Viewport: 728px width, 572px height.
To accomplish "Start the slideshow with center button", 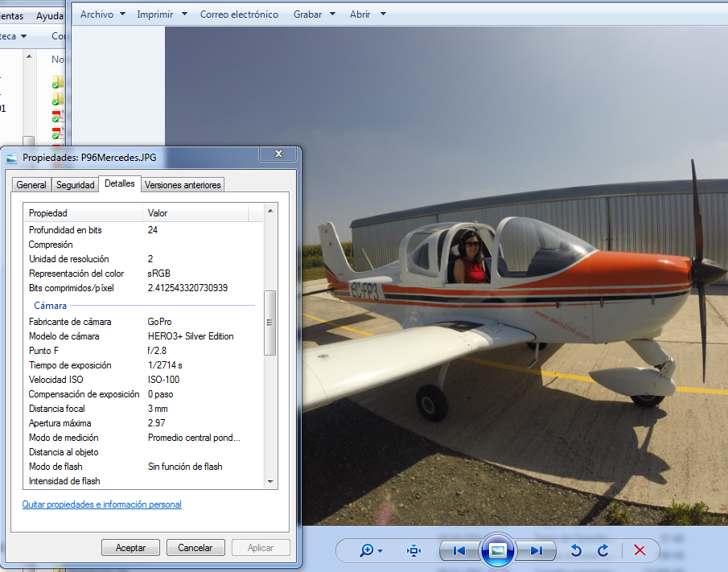I will tap(498, 550).
